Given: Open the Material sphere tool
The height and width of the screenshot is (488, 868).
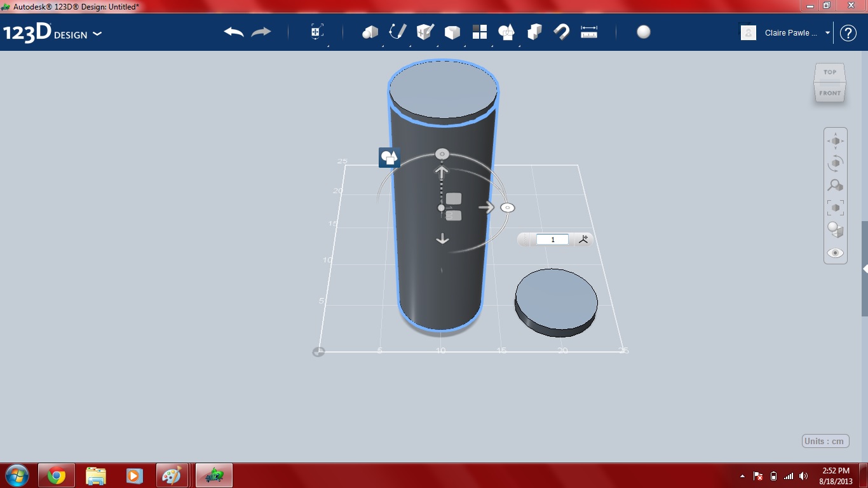Looking at the screenshot, I should pyautogui.click(x=644, y=32).
